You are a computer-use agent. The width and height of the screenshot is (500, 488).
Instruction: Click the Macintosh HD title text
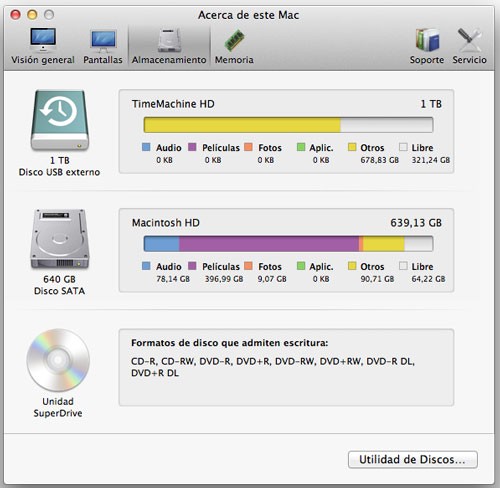(166, 222)
